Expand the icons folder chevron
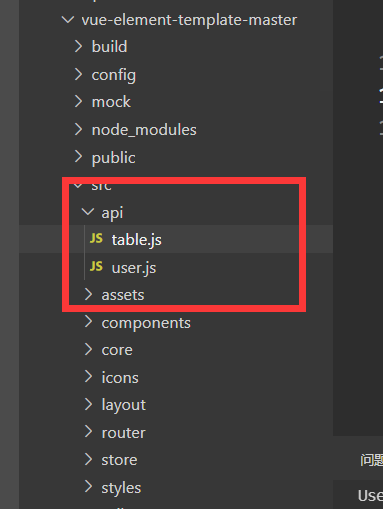Image resolution: width=383 pixels, height=509 pixels. tap(88, 376)
